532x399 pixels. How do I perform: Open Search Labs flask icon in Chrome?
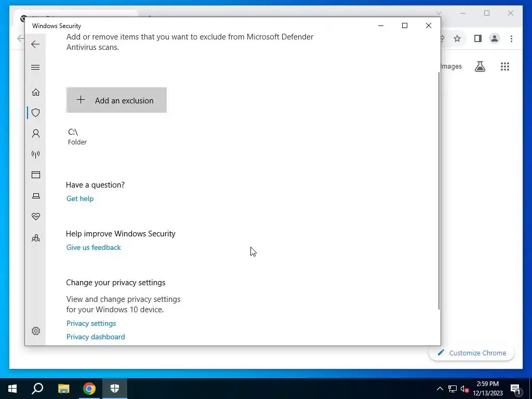coord(480,66)
